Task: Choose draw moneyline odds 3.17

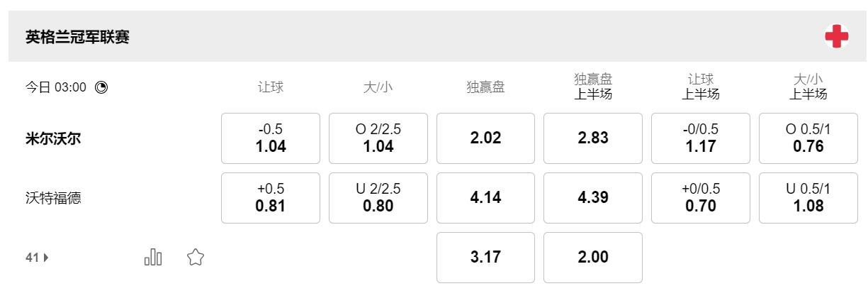Action: pos(485,258)
